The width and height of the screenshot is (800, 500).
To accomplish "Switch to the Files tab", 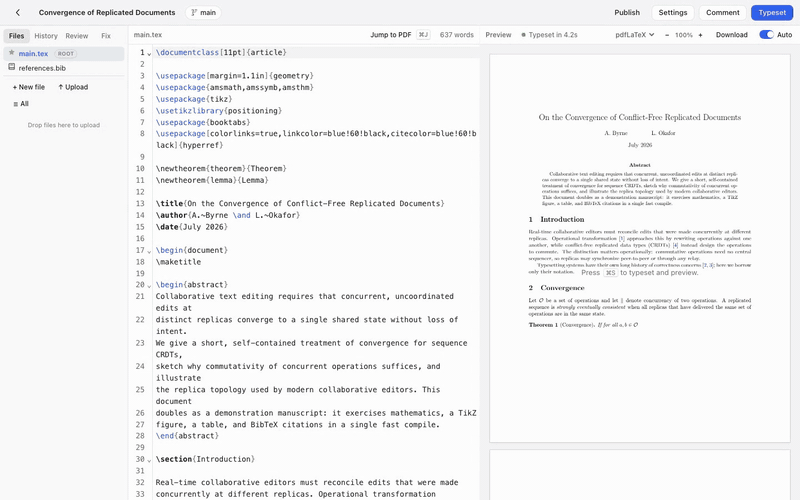I will pos(16,36).
